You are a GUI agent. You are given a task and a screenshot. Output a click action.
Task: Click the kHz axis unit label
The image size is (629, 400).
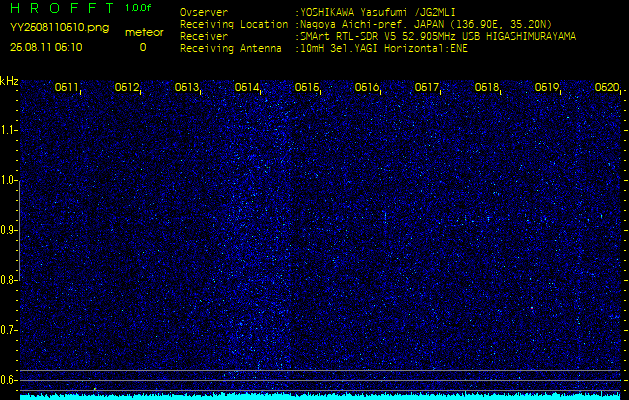(x=9, y=81)
